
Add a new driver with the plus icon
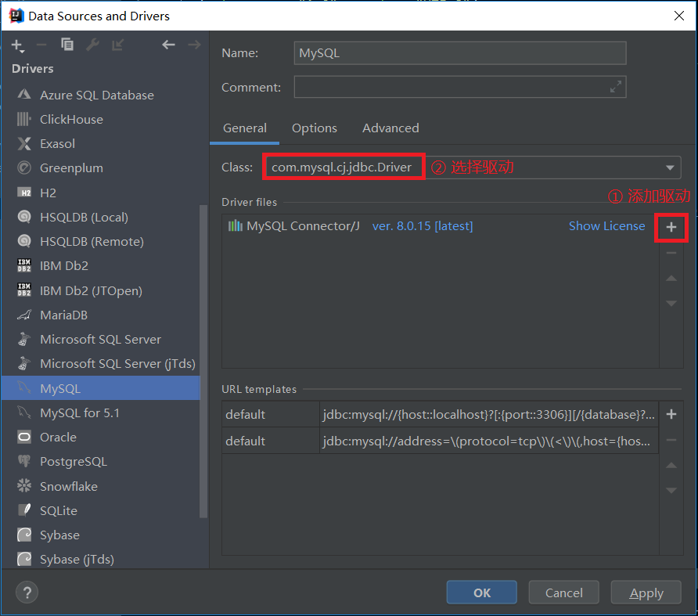click(17, 45)
